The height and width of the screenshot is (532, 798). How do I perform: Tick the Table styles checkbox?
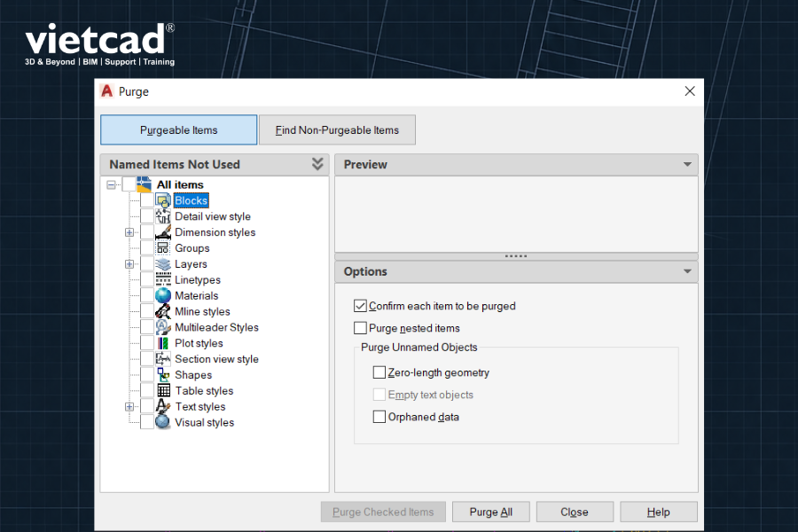point(147,390)
